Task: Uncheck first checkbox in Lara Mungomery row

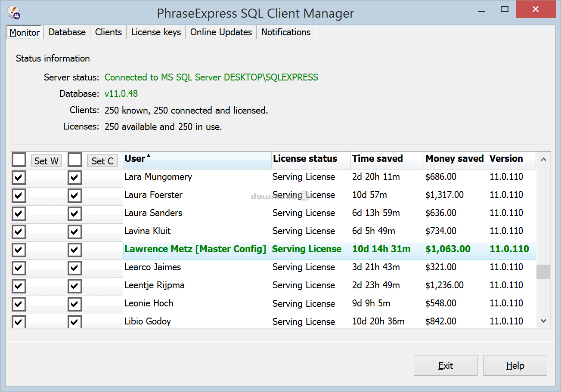Action: click(19, 178)
